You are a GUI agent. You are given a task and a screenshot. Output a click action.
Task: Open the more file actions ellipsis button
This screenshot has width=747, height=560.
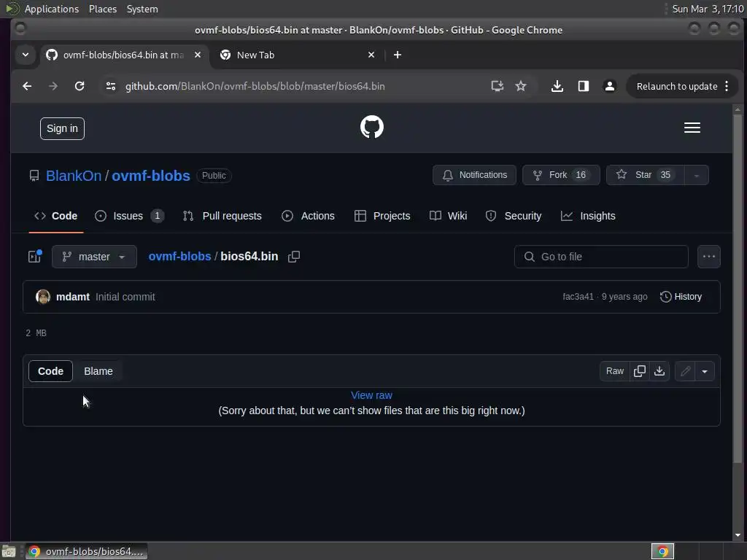tap(709, 257)
